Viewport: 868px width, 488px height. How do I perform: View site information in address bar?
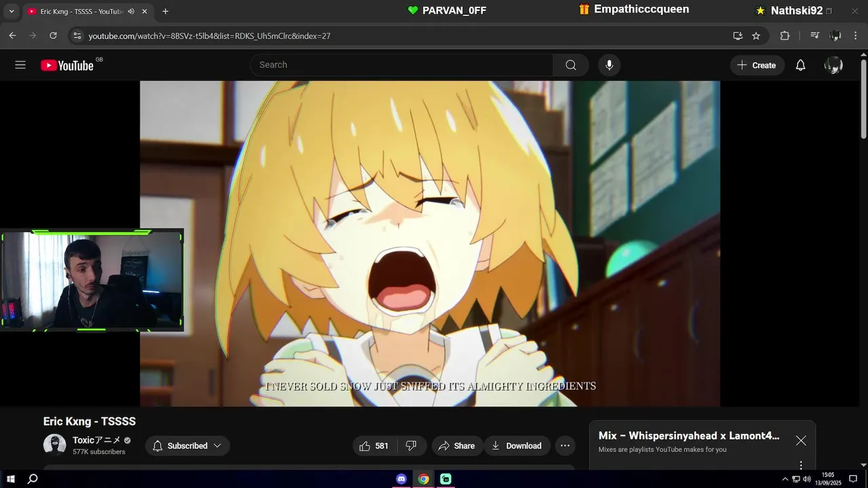click(x=77, y=36)
